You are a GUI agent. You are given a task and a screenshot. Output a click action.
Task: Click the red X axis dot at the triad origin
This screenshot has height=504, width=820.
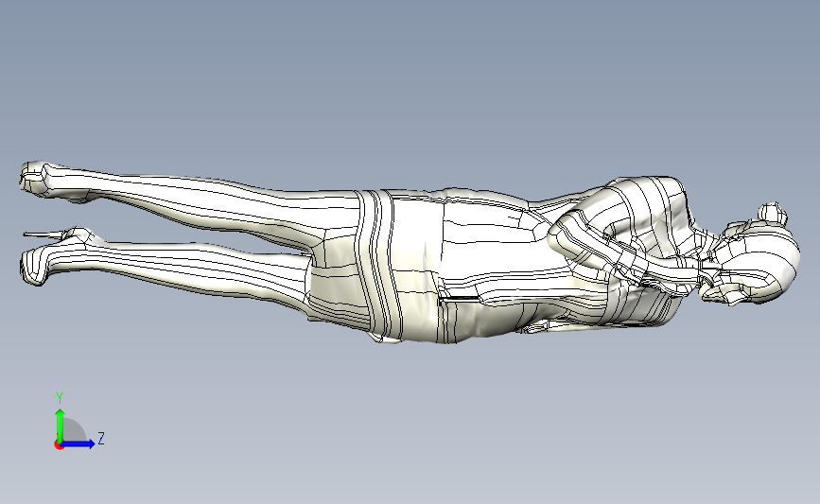59,445
